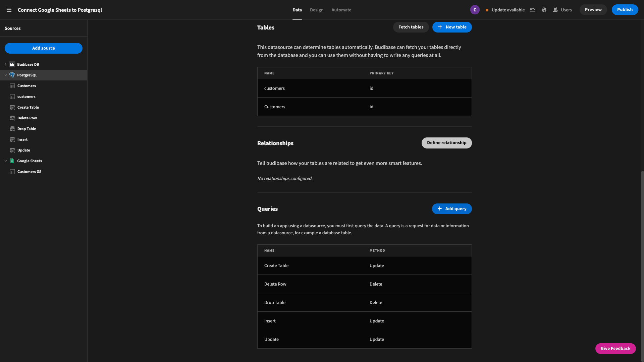Click query icon beside Create Table
This screenshot has height=362, width=644.
[x=12, y=107]
